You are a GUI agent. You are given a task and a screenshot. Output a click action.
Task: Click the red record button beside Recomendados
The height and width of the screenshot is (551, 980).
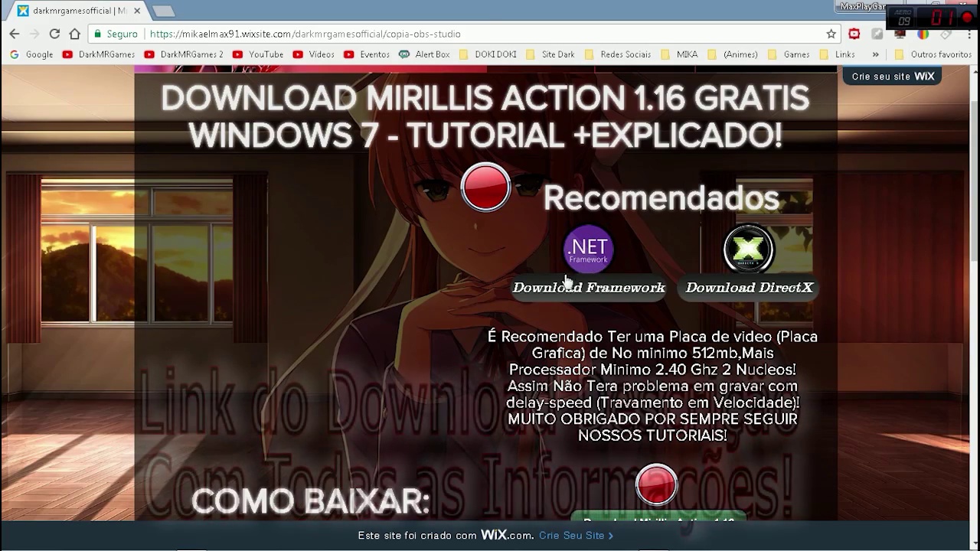[485, 187]
